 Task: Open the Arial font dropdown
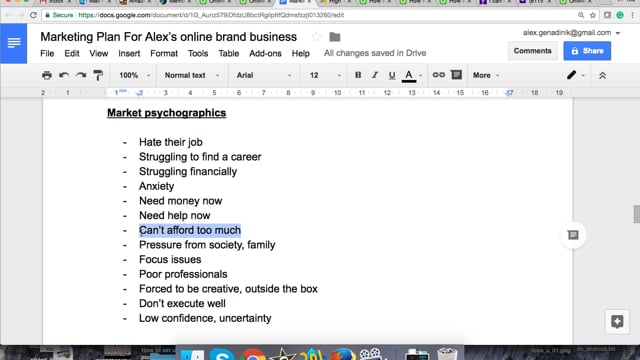coord(264,76)
